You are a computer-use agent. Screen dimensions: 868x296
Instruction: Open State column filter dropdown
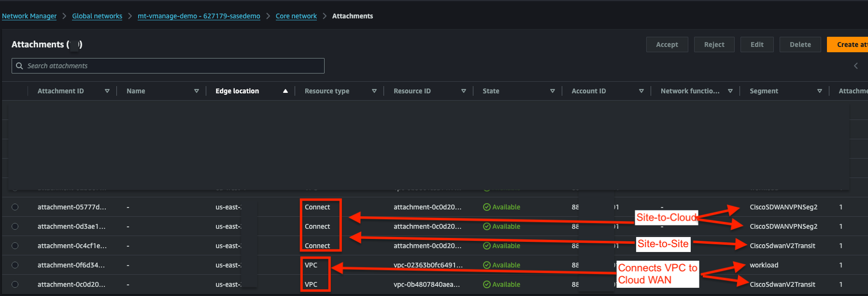tap(553, 91)
